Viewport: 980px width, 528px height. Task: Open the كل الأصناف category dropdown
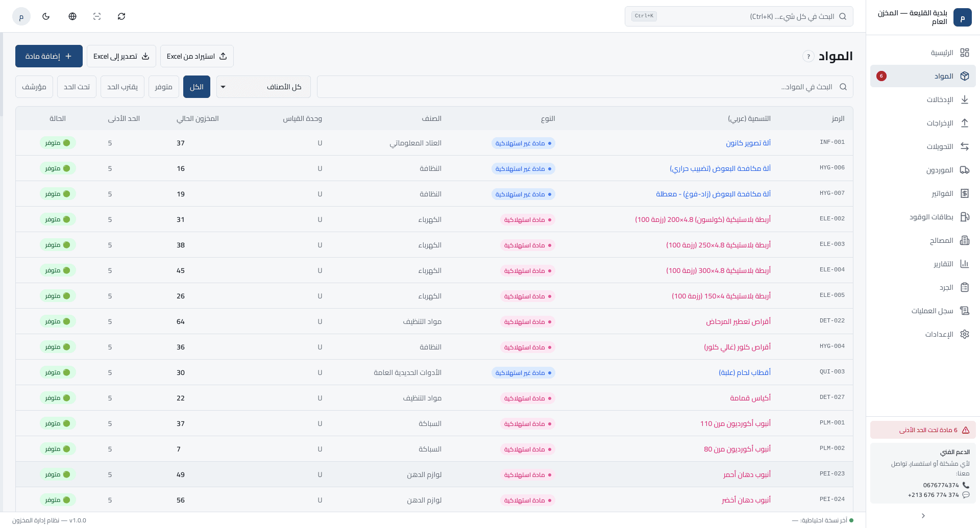pos(263,87)
